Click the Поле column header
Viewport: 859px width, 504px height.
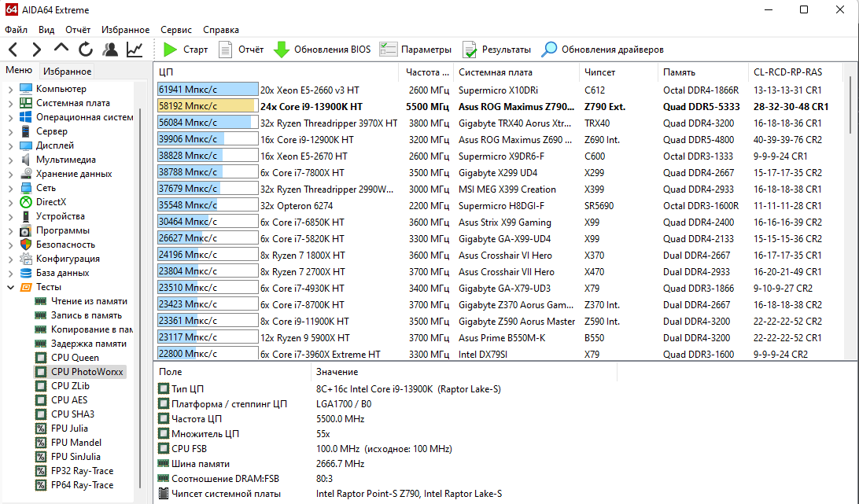pos(232,372)
